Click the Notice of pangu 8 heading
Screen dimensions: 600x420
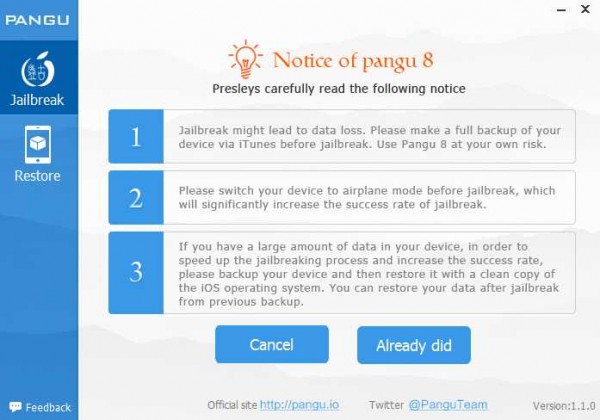tap(353, 59)
